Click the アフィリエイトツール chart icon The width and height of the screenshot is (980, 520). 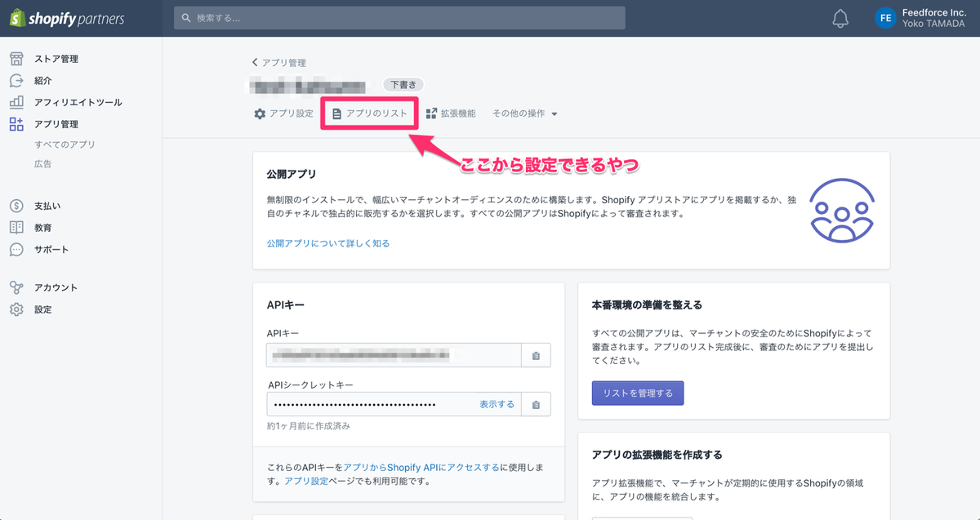point(16,102)
